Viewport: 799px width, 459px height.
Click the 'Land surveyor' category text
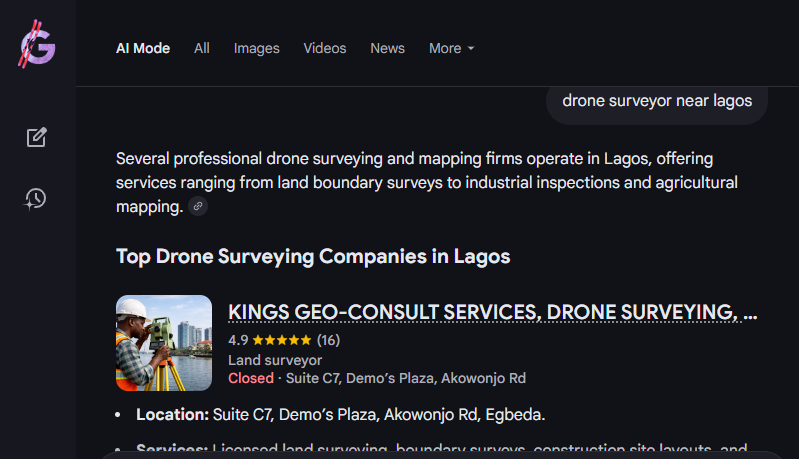pos(275,360)
